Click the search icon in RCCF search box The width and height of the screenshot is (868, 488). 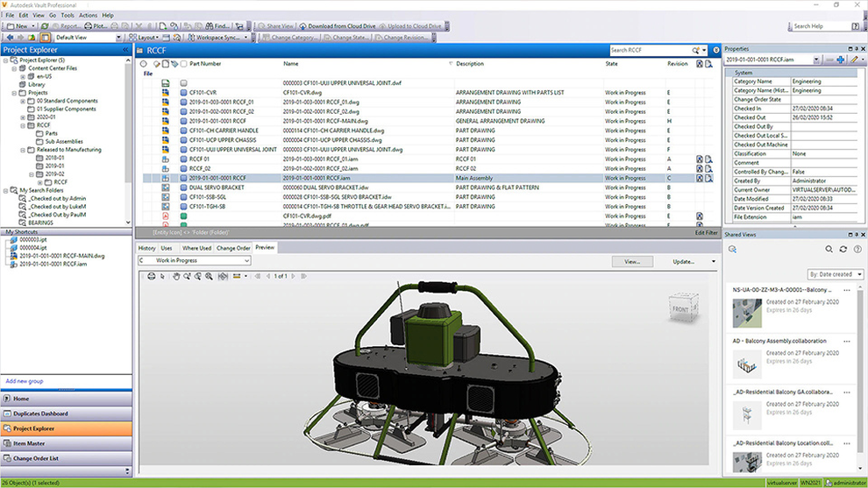click(x=696, y=50)
